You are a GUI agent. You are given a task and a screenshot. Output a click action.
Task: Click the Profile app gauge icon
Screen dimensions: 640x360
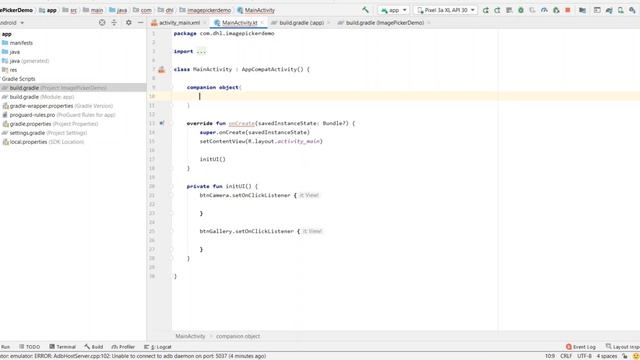544,10
